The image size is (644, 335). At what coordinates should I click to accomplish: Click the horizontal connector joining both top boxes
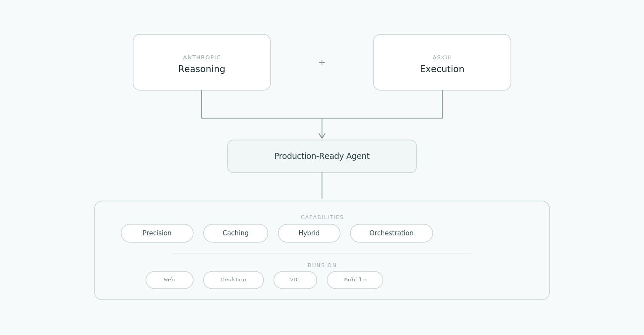click(x=262, y=118)
